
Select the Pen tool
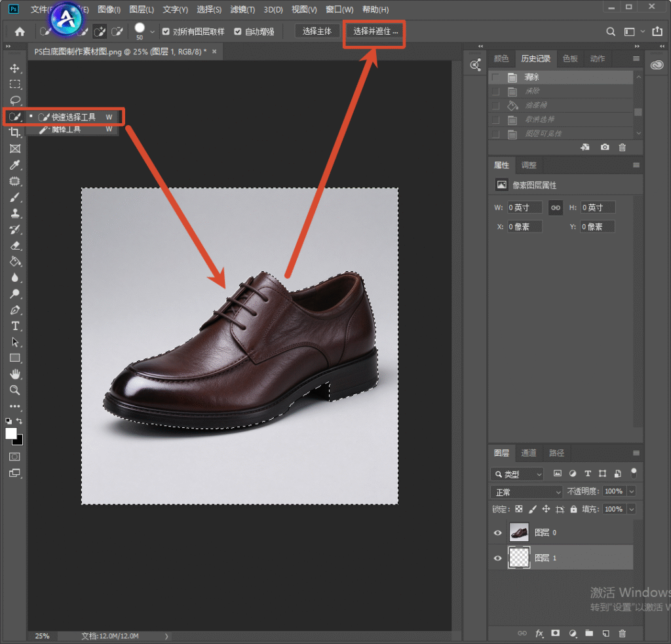pyautogui.click(x=15, y=310)
